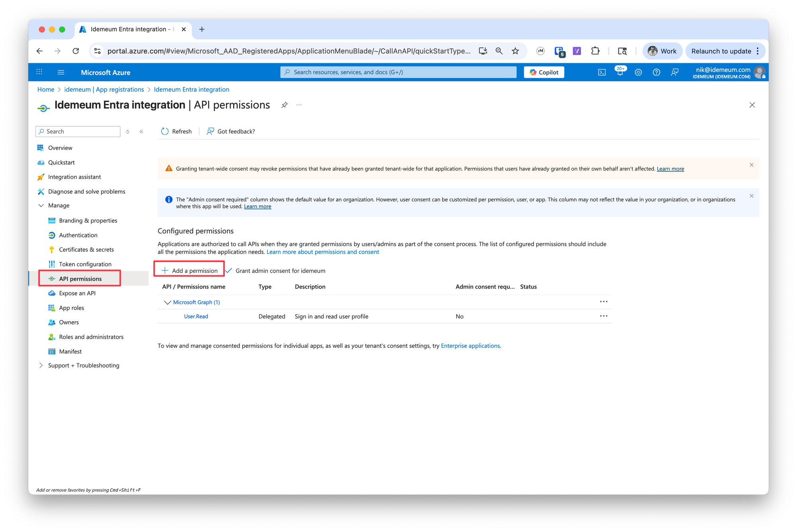Open Cloud Shell from the top bar

[602, 72]
